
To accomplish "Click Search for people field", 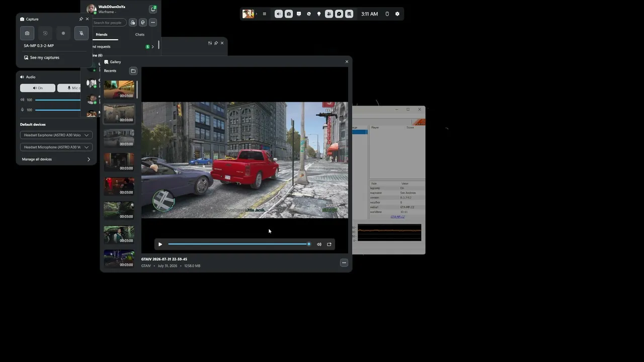I will click(x=109, y=23).
